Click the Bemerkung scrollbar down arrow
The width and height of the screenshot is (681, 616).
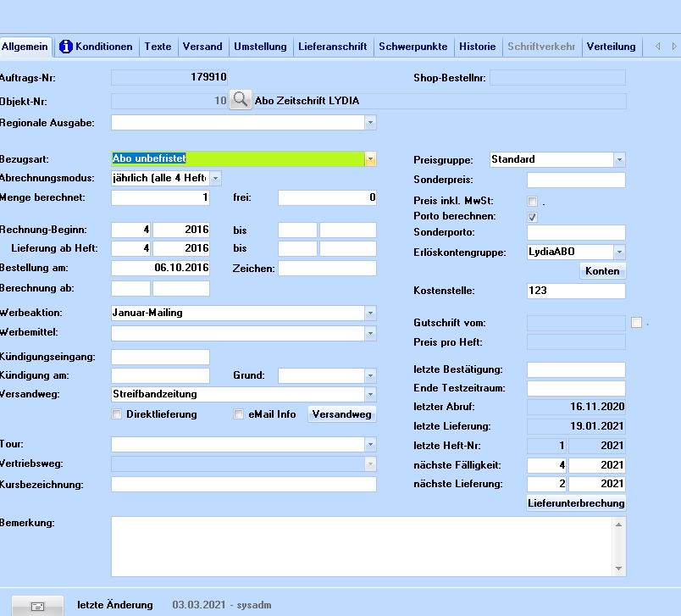619,569
